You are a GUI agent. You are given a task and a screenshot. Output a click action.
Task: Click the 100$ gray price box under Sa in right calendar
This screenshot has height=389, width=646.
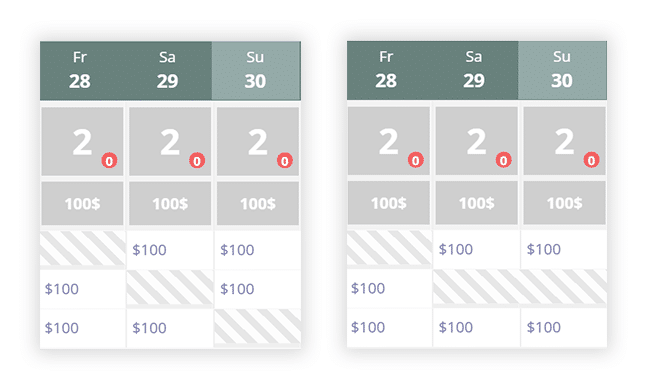point(477,203)
